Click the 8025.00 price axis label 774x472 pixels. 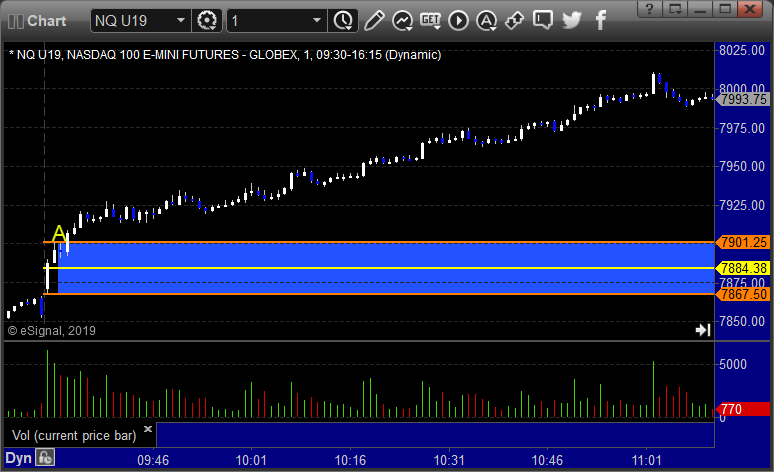pos(742,50)
